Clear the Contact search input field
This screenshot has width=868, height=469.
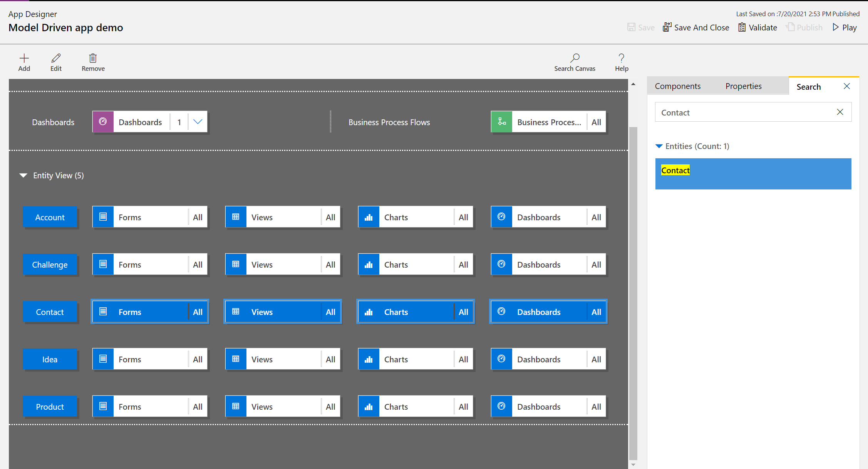click(841, 112)
